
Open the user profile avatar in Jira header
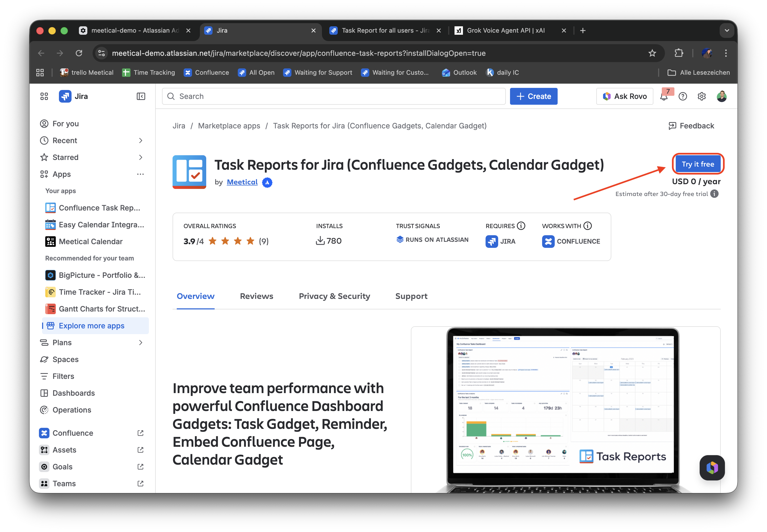(721, 96)
